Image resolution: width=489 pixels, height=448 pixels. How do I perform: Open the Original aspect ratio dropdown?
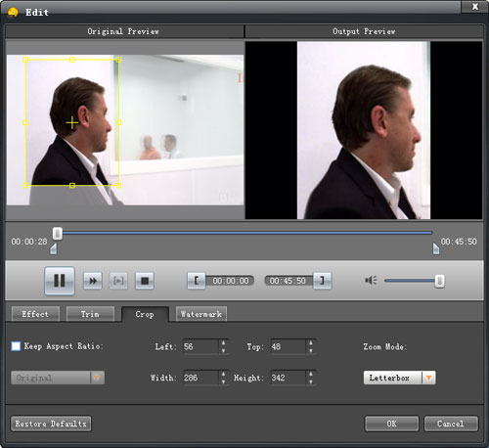[58, 378]
